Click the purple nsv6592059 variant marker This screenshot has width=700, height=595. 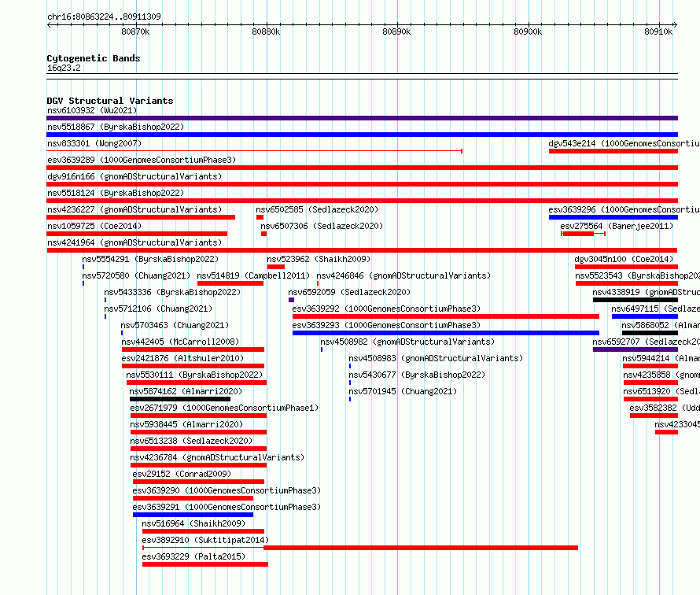click(292, 300)
